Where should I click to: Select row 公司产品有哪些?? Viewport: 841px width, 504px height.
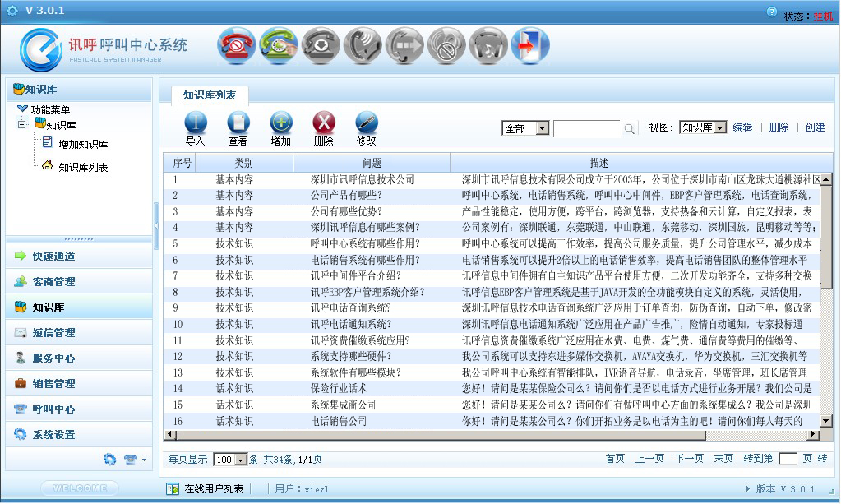[492, 196]
